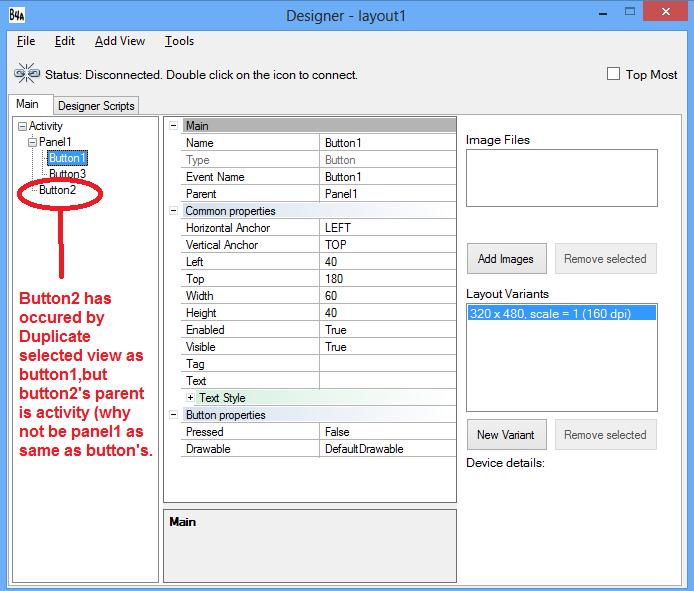Click the Horizontal Anchor property label
The width and height of the screenshot is (694, 591).
[228, 228]
